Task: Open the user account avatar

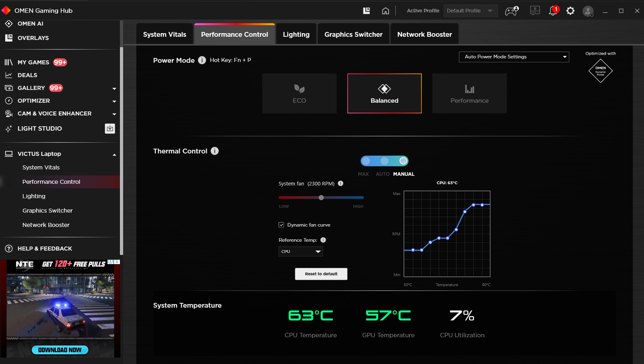Action: [588, 11]
